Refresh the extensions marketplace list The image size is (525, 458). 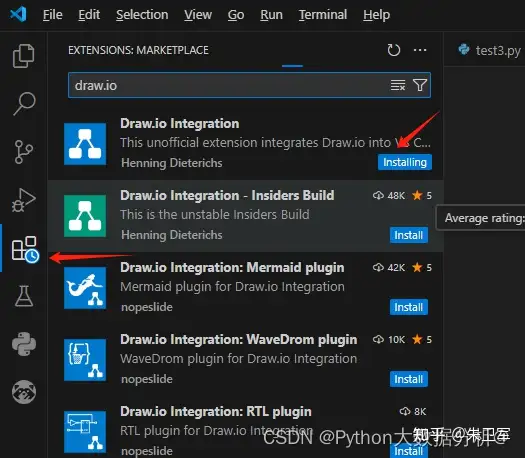[393, 50]
